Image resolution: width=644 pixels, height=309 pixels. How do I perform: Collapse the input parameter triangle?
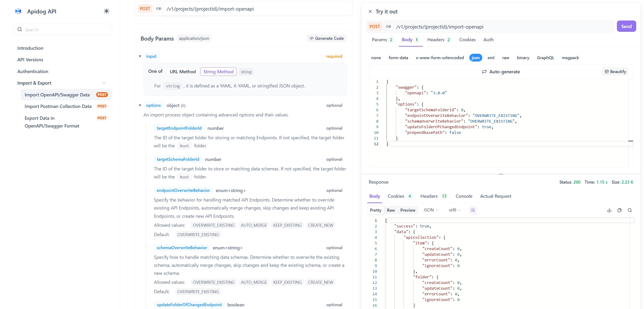(x=140, y=57)
